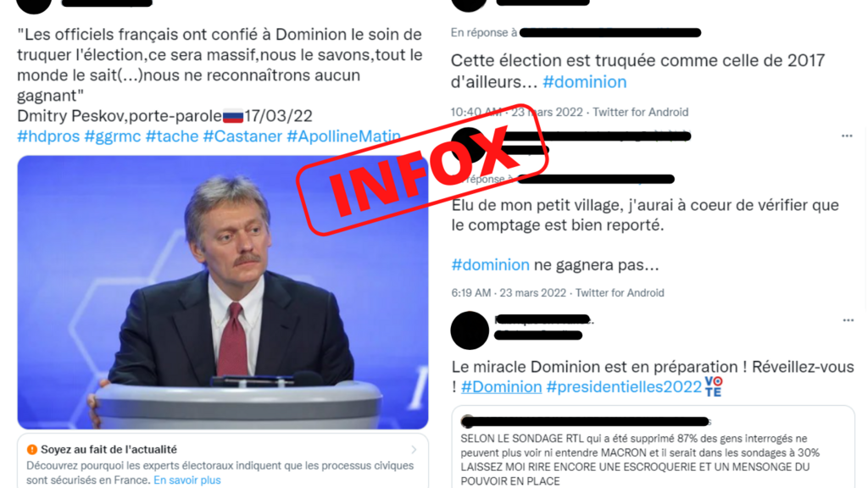Open the #Castaner hashtag
868x488 pixels.
point(242,136)
